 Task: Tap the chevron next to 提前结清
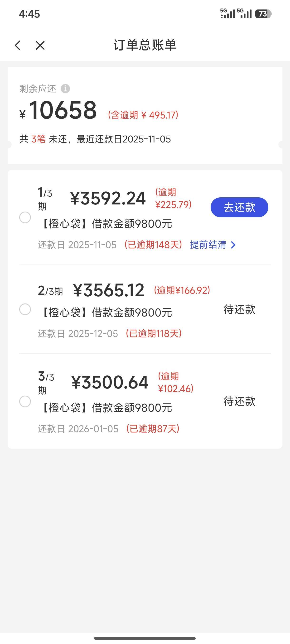(233, 245)
